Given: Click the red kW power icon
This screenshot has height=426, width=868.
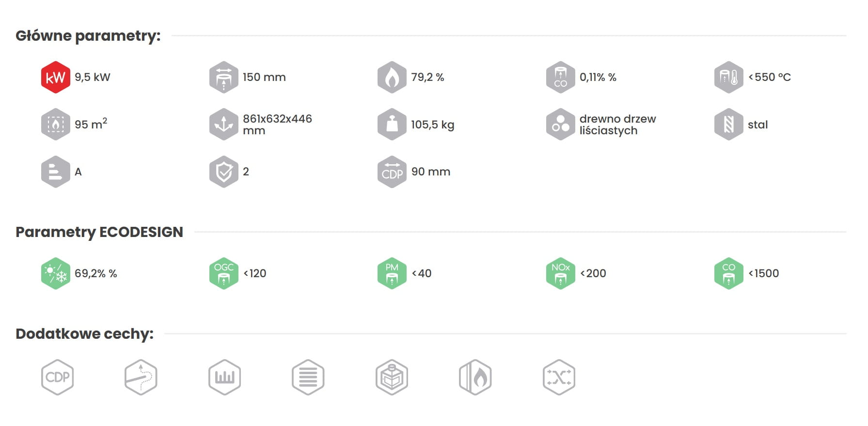Looking at the screenshot, I should [x=56, y=77].
